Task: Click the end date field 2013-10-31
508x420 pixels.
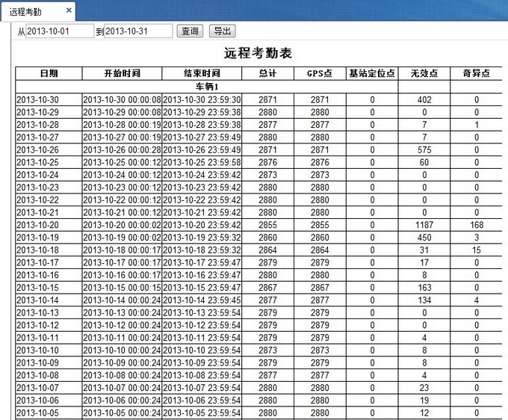Action: point(138,31)
